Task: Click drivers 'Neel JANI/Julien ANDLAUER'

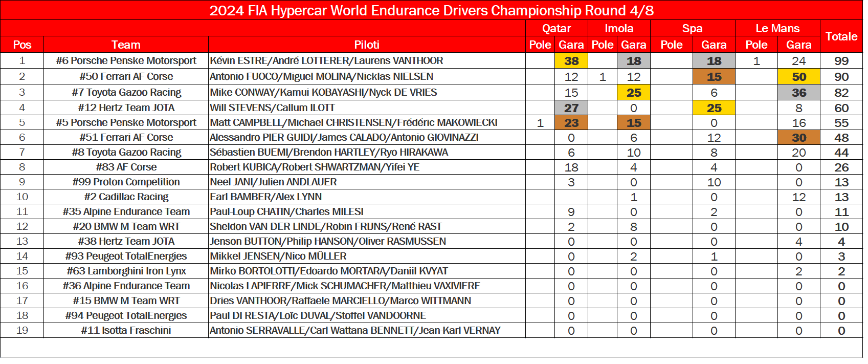Action: point(273,182)
